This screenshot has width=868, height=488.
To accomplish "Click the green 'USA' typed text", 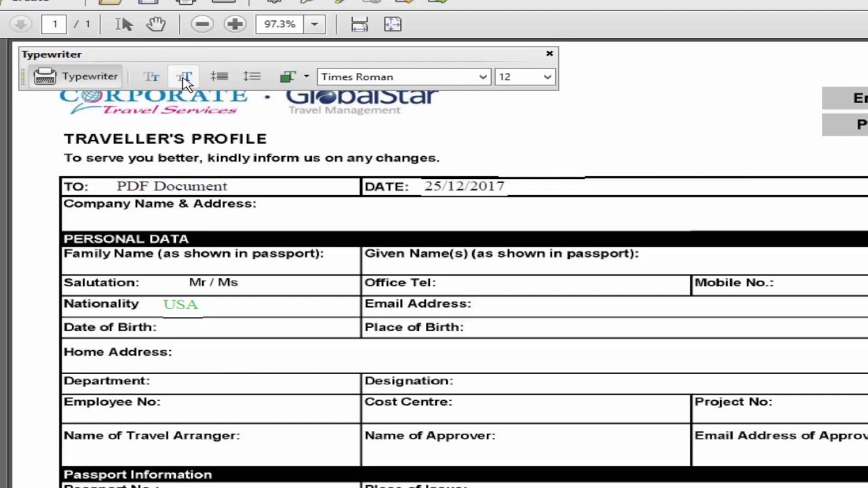I will click(x=180, y=305).
